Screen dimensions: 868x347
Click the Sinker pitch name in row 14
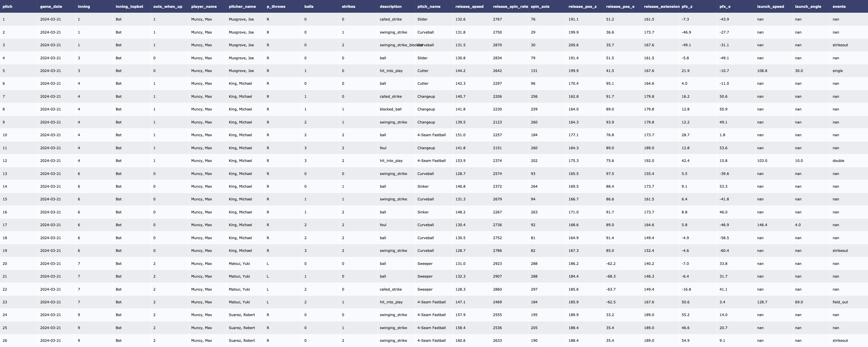pyautogui.click(x=422, y=186)
